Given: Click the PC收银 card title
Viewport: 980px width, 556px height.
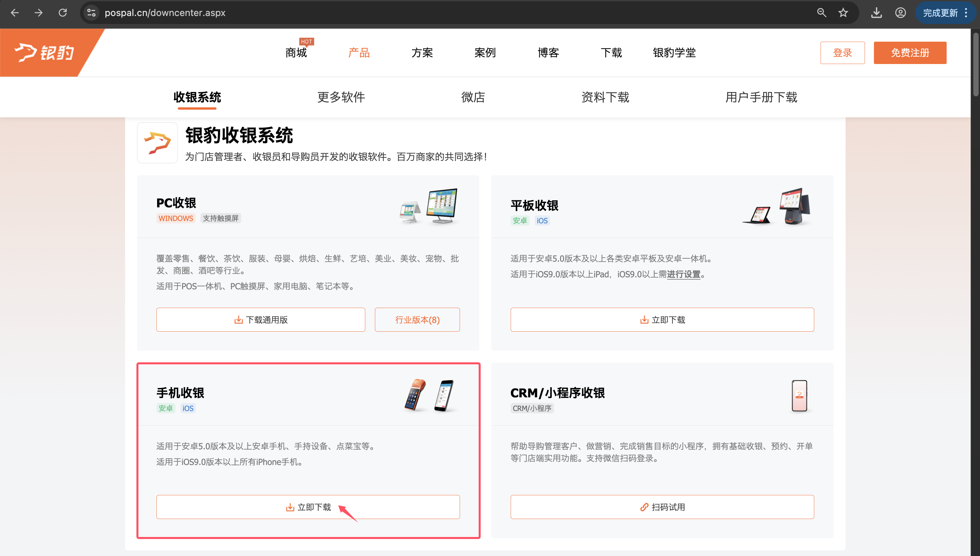Looking at the screenshot, I should point(176,203).
